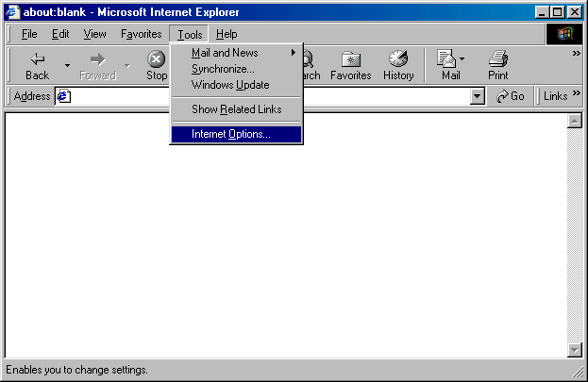Viewport: 588px width, 382px height.
Task: Click the vertical scrollbar down arrow
Action: (575, 350)
